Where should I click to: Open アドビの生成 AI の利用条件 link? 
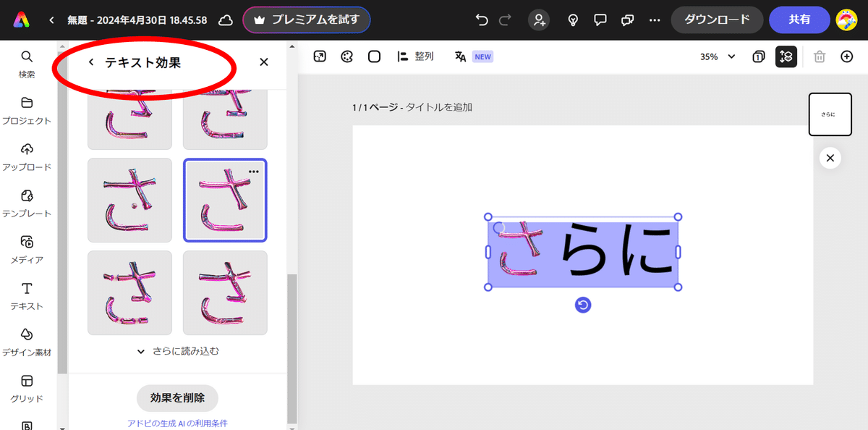(177, 423)
